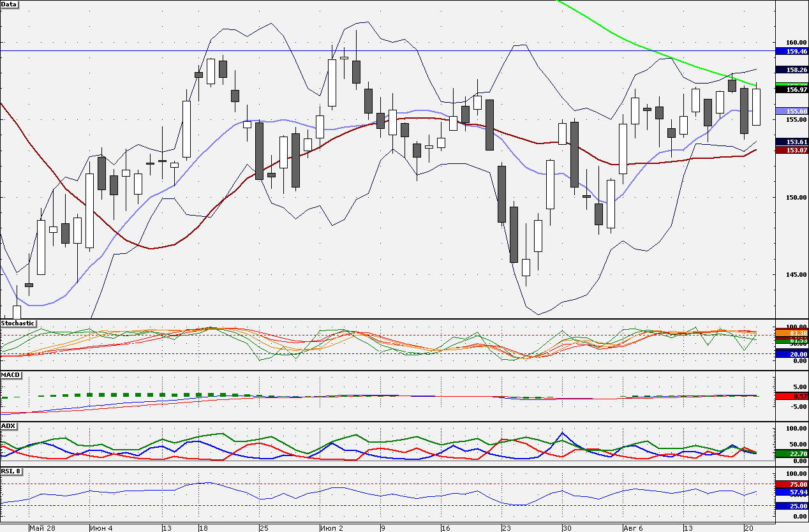
Task: Click the Авг 6 date marker
Action: point(635,528)
